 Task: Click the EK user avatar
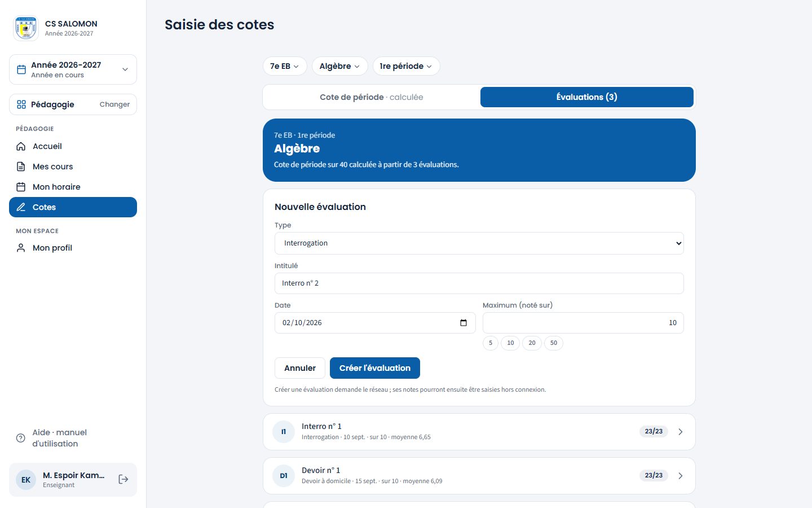pyautogui.click(x=26, y=480)
